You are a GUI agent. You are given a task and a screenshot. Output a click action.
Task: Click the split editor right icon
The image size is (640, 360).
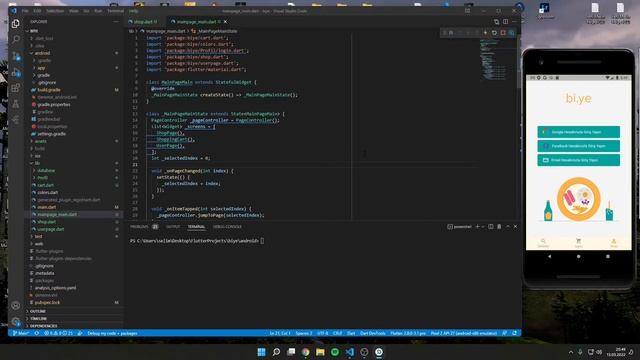[x=505, y=22]
